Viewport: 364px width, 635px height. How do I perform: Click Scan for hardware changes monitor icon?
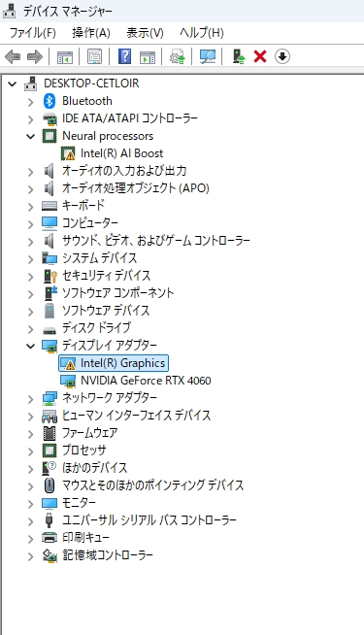point(208,56)
